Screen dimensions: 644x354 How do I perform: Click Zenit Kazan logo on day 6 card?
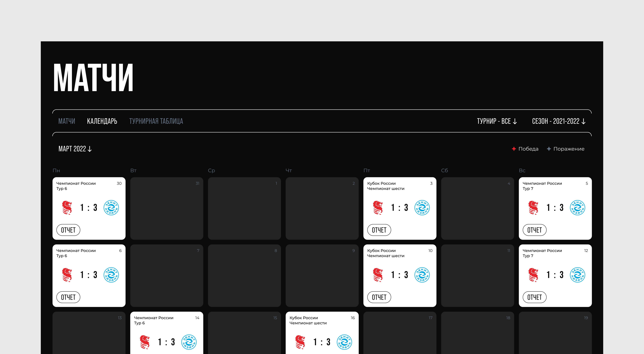tap(111, 275)
